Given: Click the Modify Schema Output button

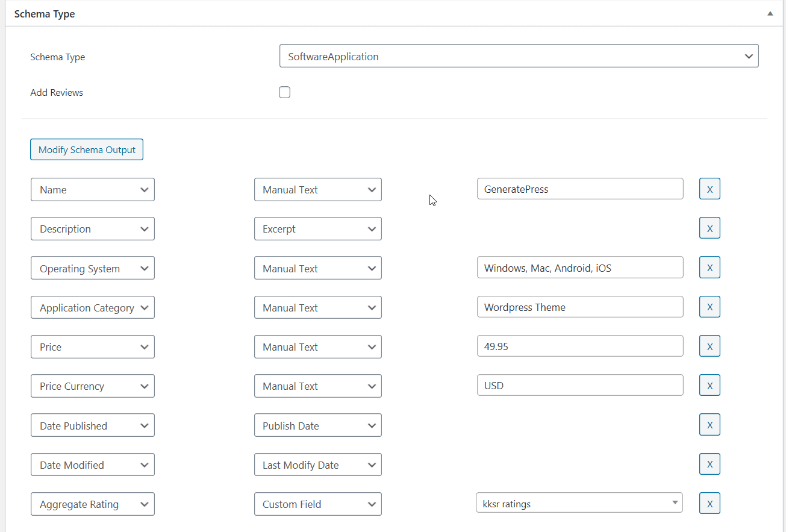Looking at the screenshot, I should pyautogui.click(x=87, y=150).
